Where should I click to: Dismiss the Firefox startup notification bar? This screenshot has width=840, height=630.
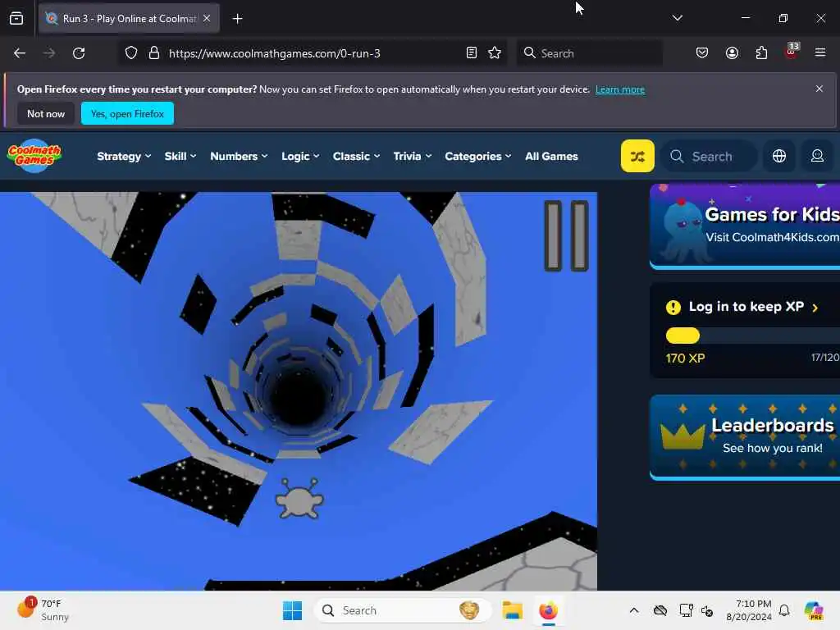[x=819, y=89]
